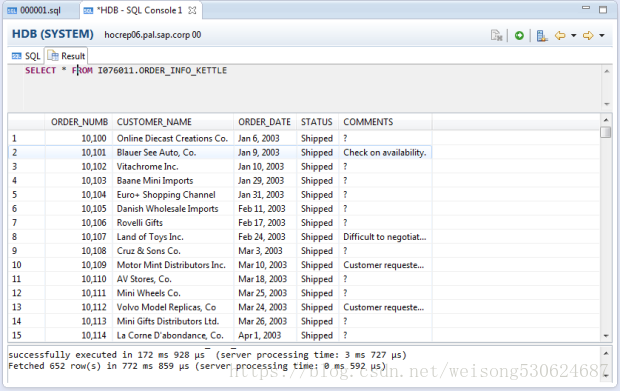This screenshot has width=620, height=391.
Task: Maximize the editor view
Action: (x=603, y=9)
